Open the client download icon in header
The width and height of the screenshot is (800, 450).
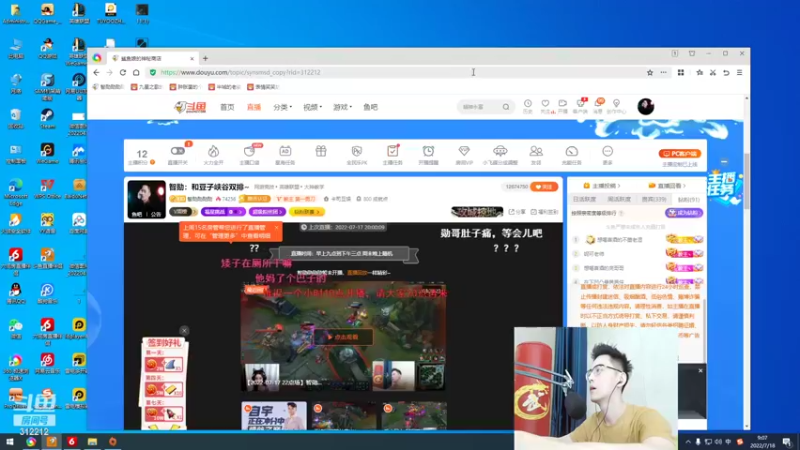(581, 106)
